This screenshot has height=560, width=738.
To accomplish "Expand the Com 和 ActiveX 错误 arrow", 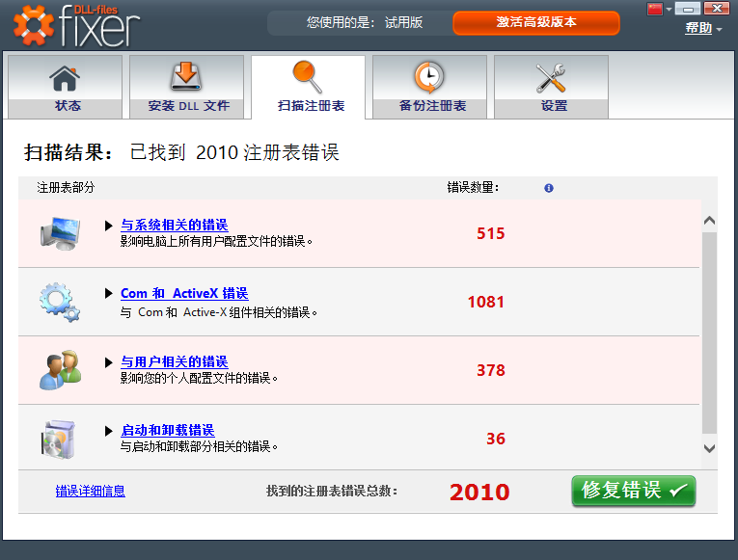I will [109, 294].
